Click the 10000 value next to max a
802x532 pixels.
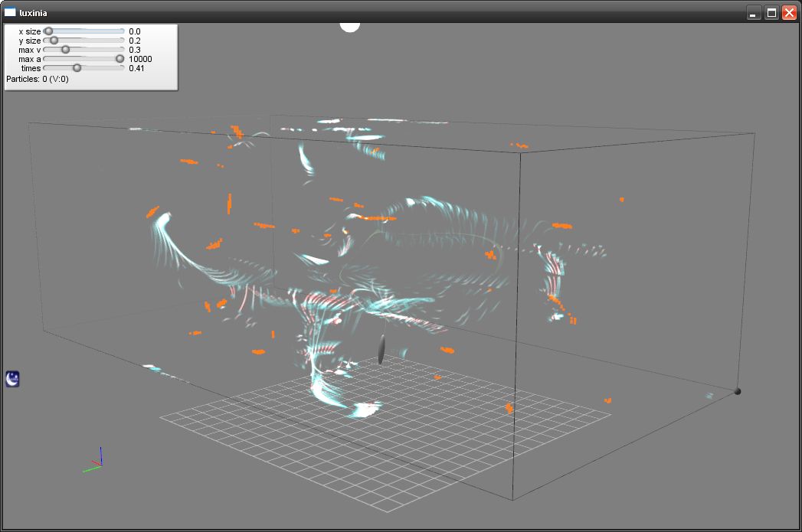click(x=140, y=59)
